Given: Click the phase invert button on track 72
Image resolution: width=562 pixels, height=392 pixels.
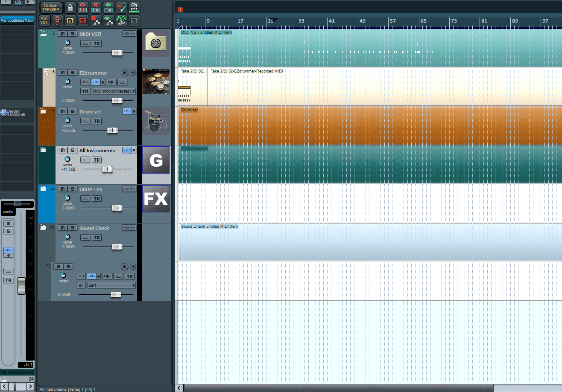Looking at the screenshot, I should click(81, 285).
